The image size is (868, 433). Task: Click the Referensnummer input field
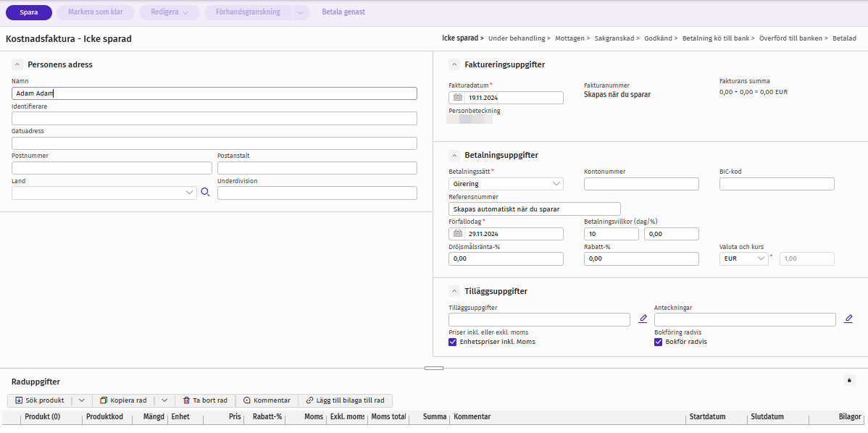click(x=535, y=209)
